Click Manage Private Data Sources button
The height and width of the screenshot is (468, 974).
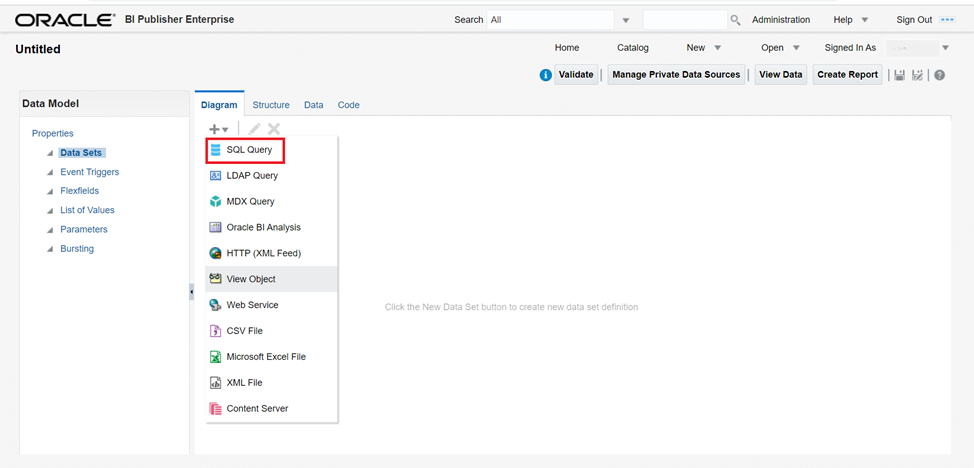click(676, 75)
